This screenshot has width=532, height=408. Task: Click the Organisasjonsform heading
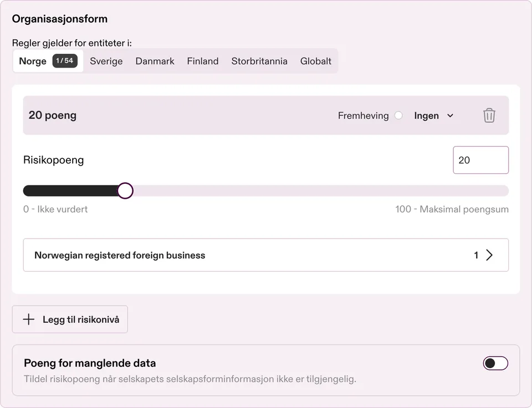click(60, 19)
